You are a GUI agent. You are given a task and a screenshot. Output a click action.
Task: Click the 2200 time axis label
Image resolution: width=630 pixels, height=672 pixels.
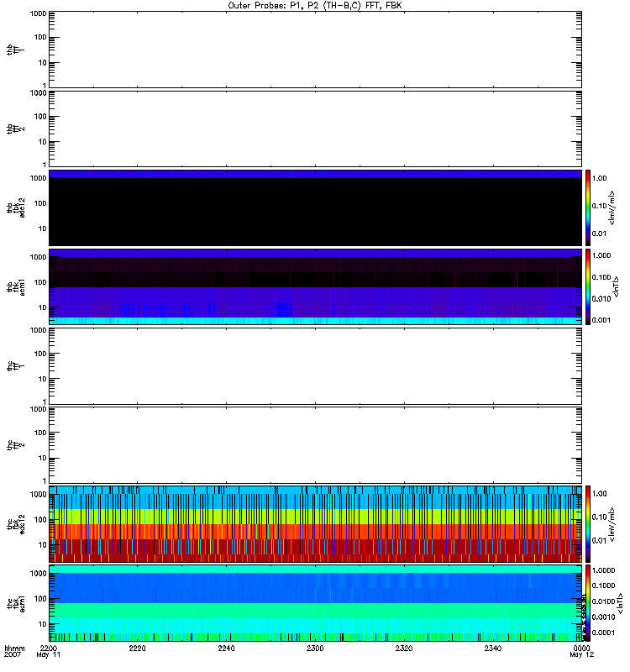click(48, 648)
